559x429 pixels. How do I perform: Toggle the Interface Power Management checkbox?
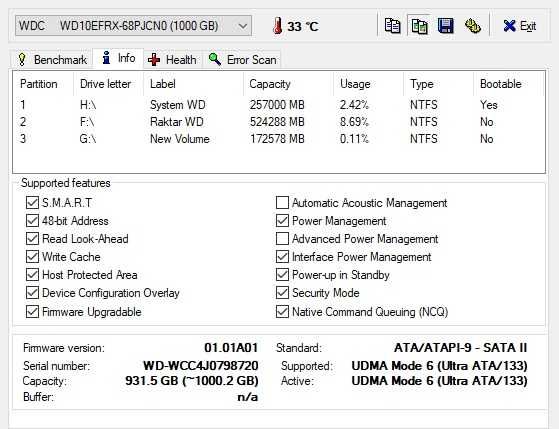click(282, 256)
